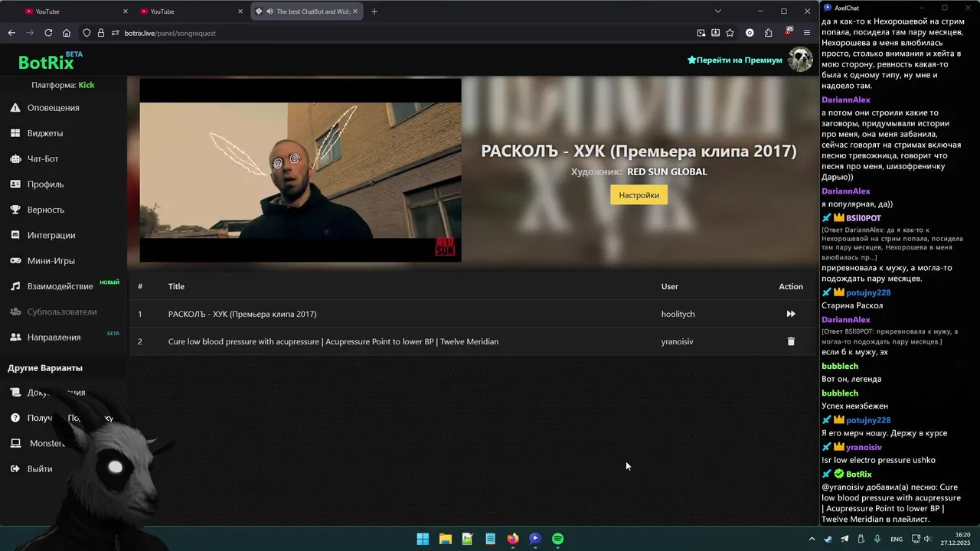
Task: Click Перейти на Премиум link
Action: [735, 60]
